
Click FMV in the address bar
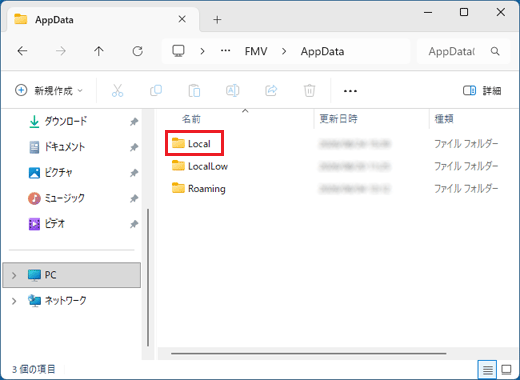pyautogui.click(x=256, y=51)
